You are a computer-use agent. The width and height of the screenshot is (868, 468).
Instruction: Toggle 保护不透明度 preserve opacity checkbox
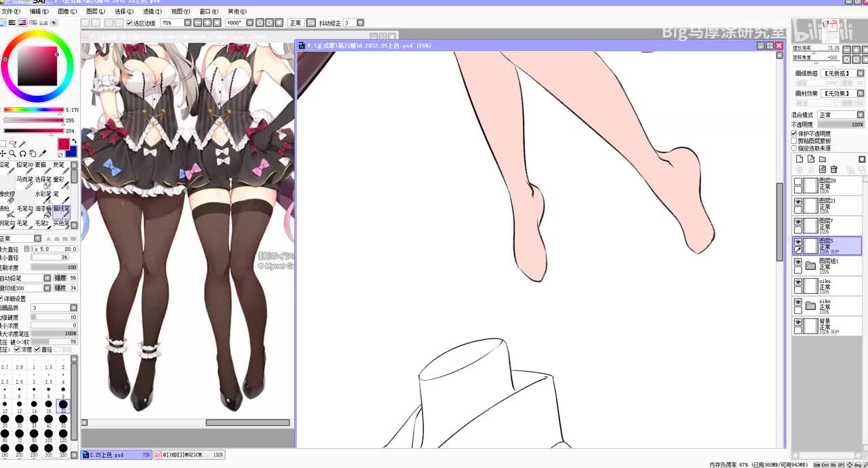(794, 134)
